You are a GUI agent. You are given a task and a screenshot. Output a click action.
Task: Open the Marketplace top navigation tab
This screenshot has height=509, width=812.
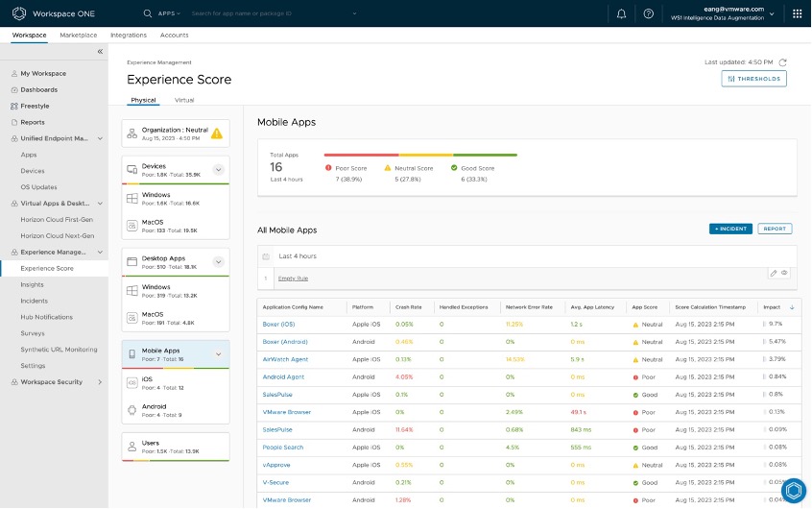[79, 35]
